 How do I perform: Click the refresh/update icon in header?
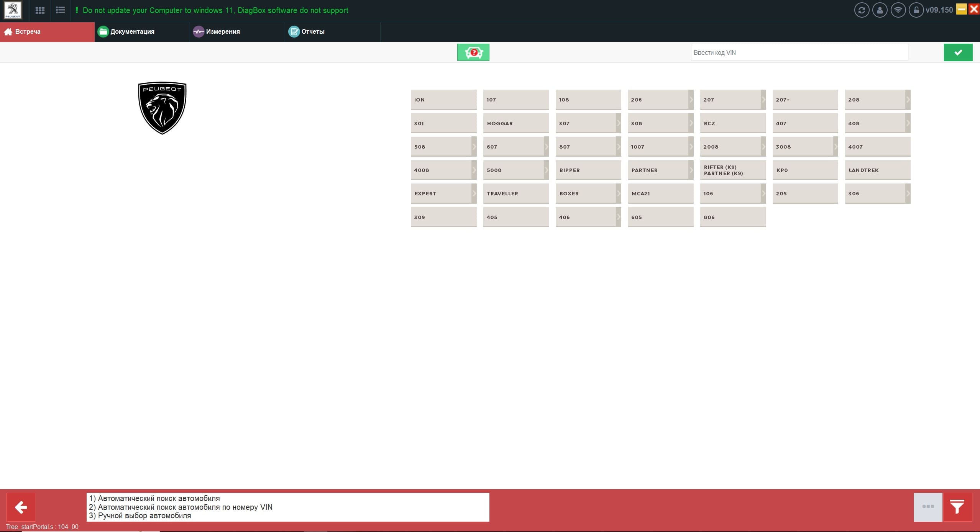(862, 10)
